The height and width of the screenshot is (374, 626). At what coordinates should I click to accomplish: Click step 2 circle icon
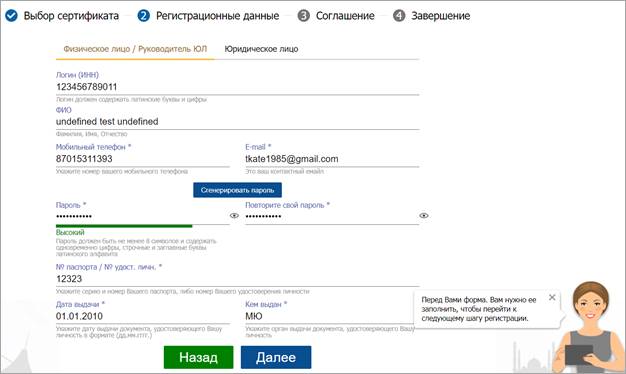tap(143, 16)
